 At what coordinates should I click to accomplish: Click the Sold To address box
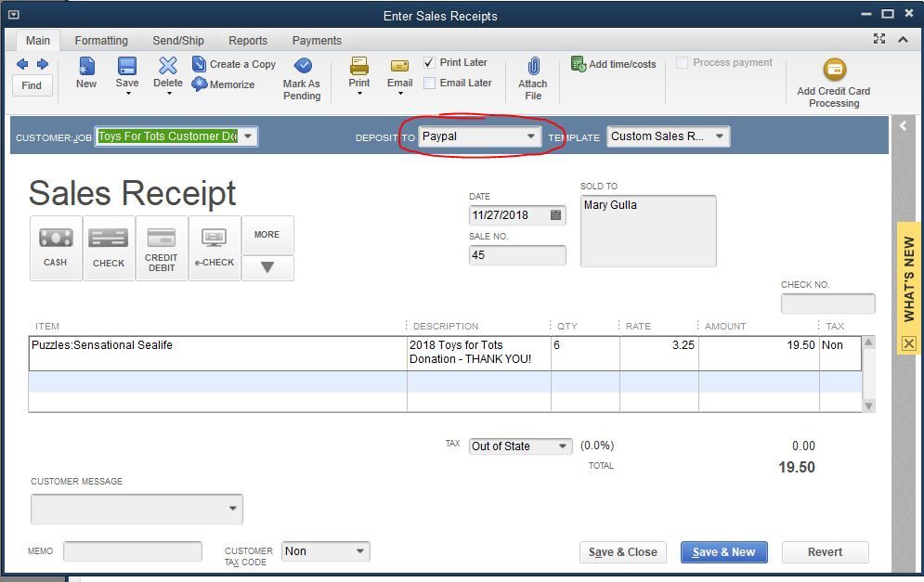648,231
